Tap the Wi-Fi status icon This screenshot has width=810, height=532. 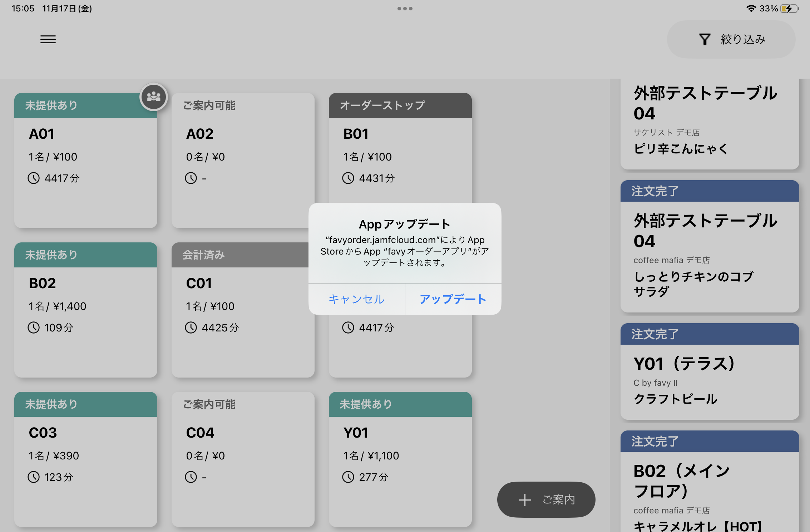(751, 9)
